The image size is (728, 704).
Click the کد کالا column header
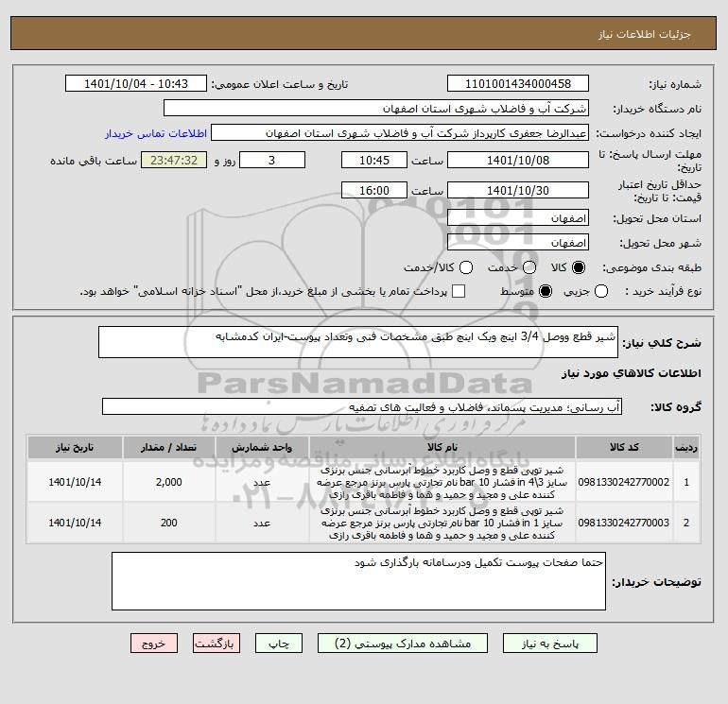point(624,447)
